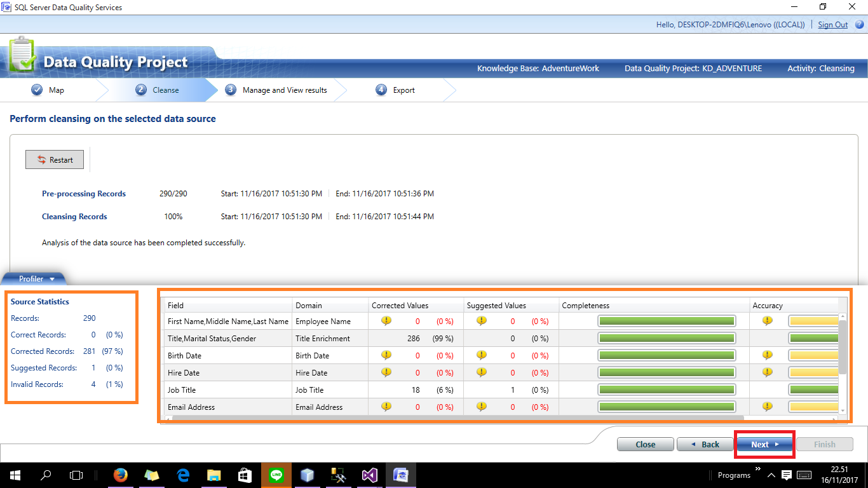Expand the Programs toolbar chevron
This screenshot has height=488, width=868.
click(757, 470)
